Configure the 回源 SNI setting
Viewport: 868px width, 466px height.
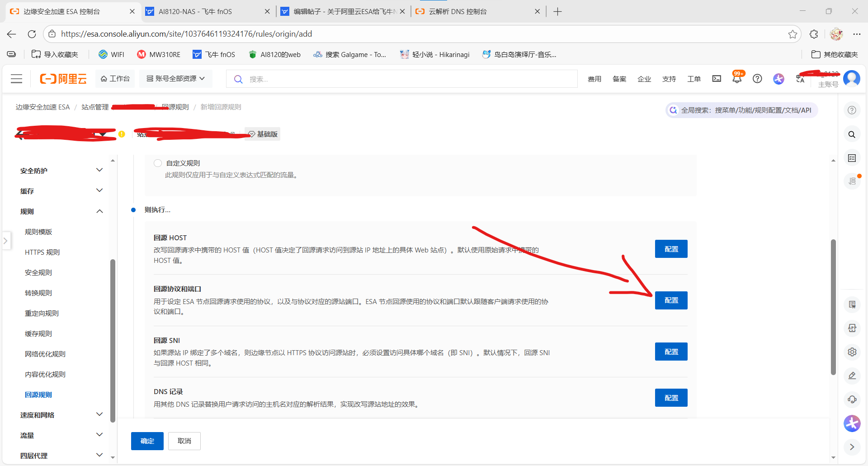[671, 352]
